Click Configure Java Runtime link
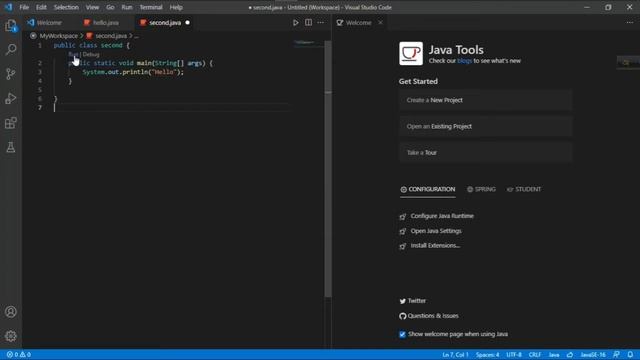640x360 pixels. 442,216
